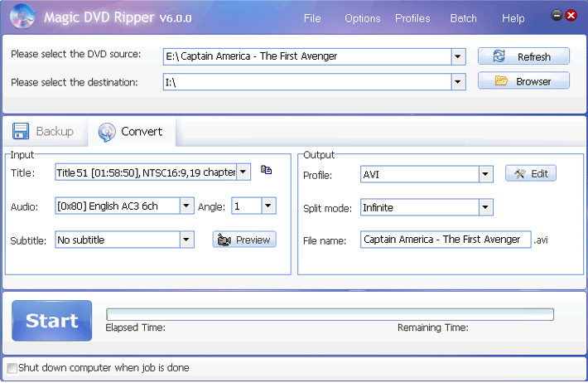Open the Subtitle dropdown
Viewport: 588px width, 383px height.
coord(186,240)
